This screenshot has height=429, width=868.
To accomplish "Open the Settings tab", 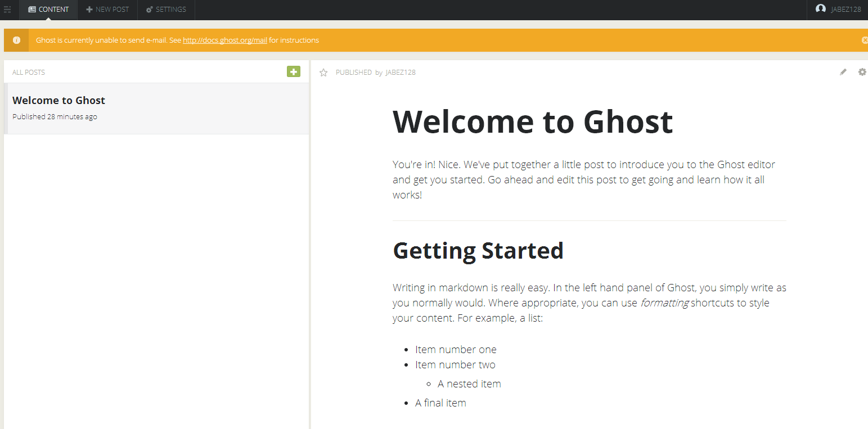I will [x=166, y=10].
